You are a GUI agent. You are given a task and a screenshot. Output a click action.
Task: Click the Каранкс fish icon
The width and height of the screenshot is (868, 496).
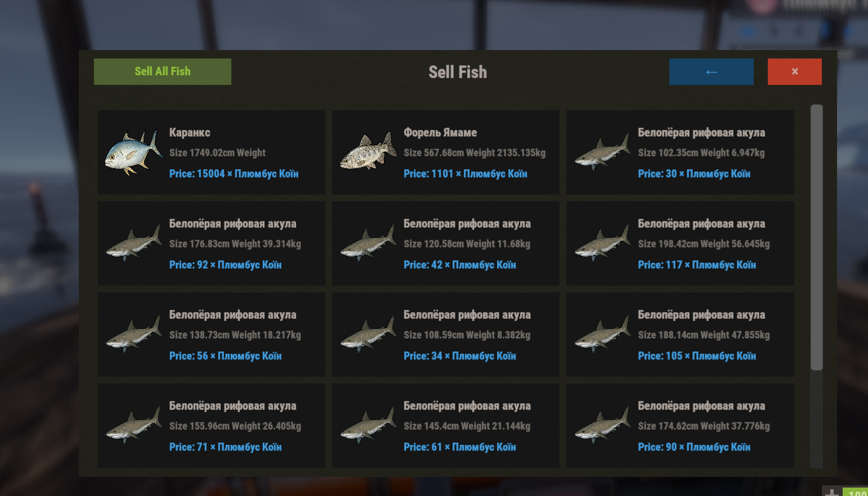[x=133, y=152]
